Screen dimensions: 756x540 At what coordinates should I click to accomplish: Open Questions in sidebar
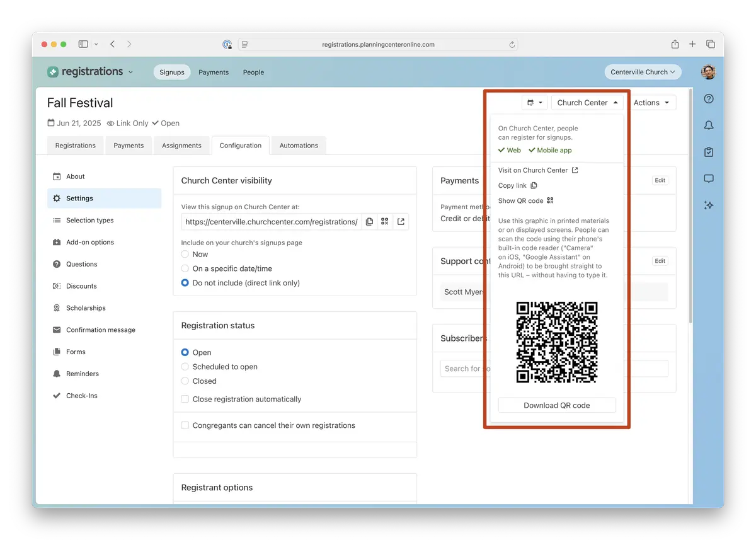pos(105,264)
